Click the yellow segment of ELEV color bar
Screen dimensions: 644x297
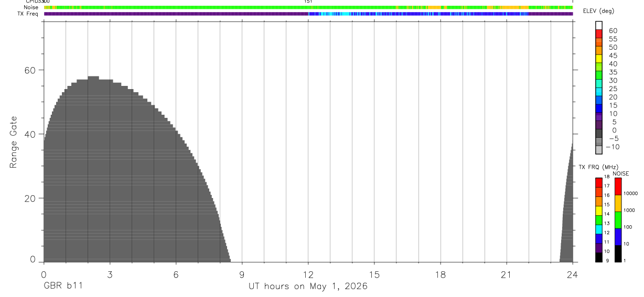coord(599,59)
